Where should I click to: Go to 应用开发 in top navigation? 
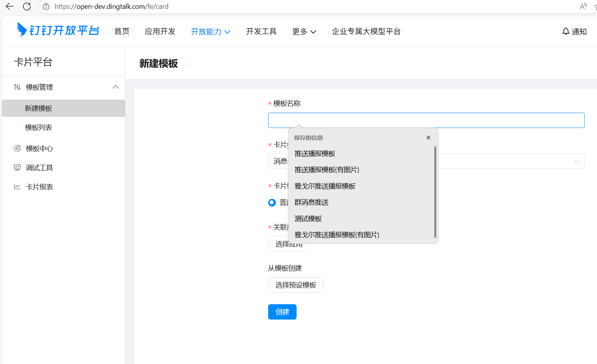(x=160, y=31)
